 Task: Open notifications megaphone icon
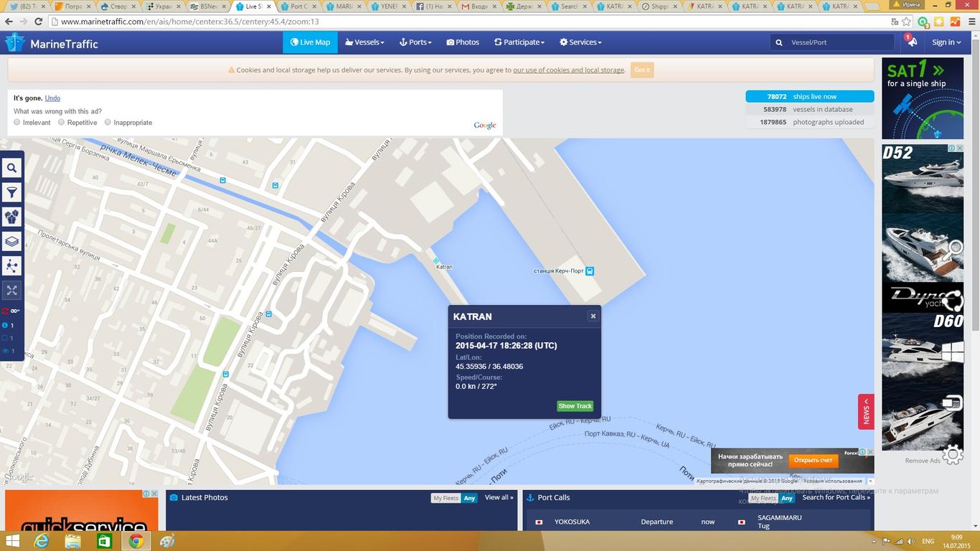click(x=912, y=42)
